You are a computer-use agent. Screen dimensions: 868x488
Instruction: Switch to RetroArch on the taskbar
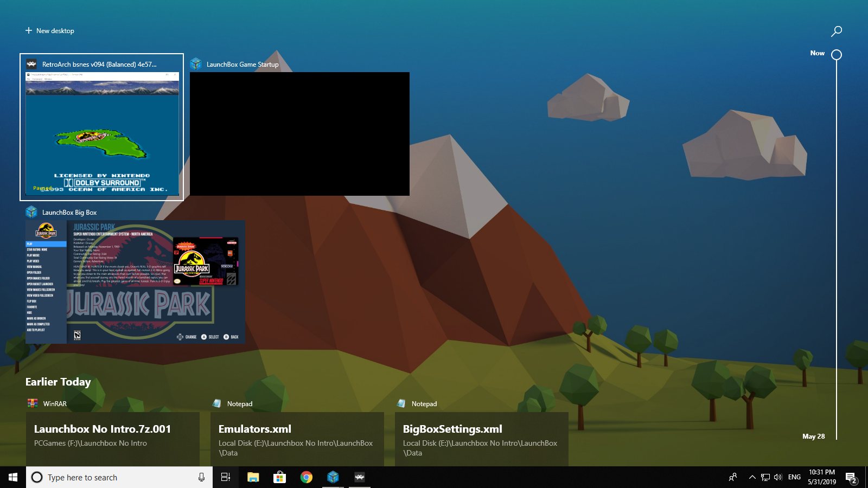click(360, 477)
